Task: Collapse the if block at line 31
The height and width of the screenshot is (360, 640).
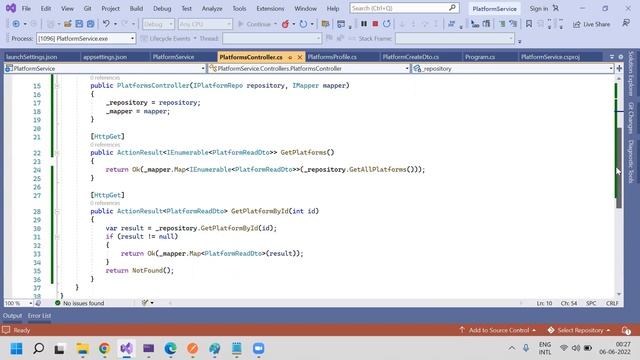Action: (57, 237)
